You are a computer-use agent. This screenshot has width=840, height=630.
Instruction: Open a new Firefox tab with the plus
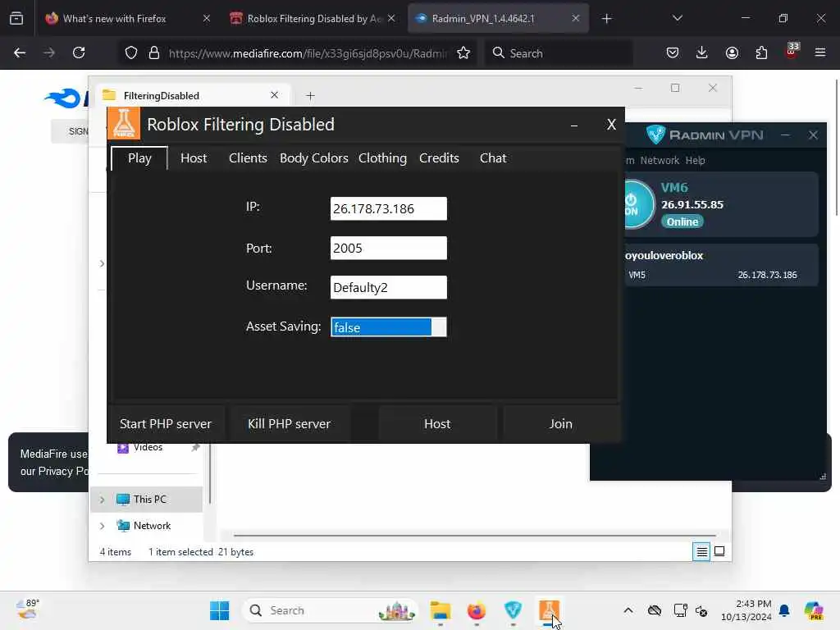coord(606,19)
